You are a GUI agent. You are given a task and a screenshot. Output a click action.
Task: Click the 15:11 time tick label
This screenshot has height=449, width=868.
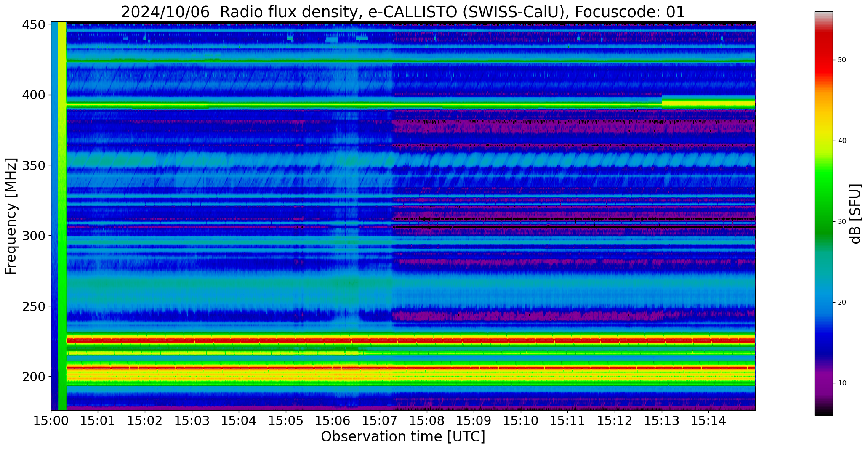pos(567,420)
